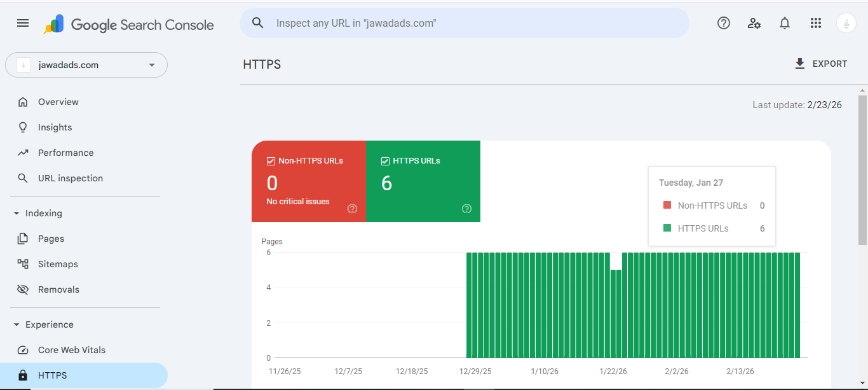The image size is (868, 390).
Task: Click help icon in HTTPS URLs card
Action: pyautogui.click(x=467, y=209)
